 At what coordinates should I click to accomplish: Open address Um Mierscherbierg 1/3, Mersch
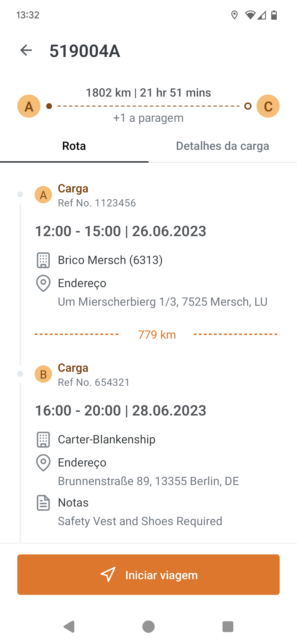pos(162,302)
